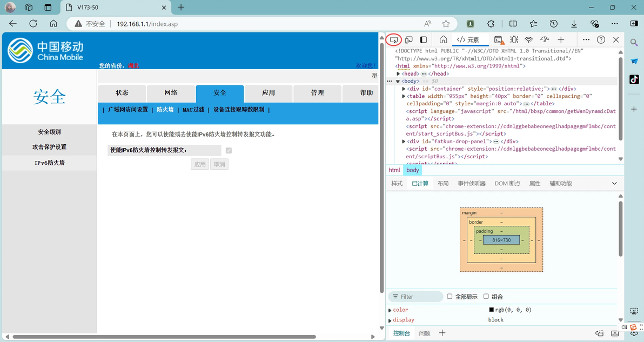Open tab actions menu icon
This screenshot has width=644, height=342.
point(48,8)
